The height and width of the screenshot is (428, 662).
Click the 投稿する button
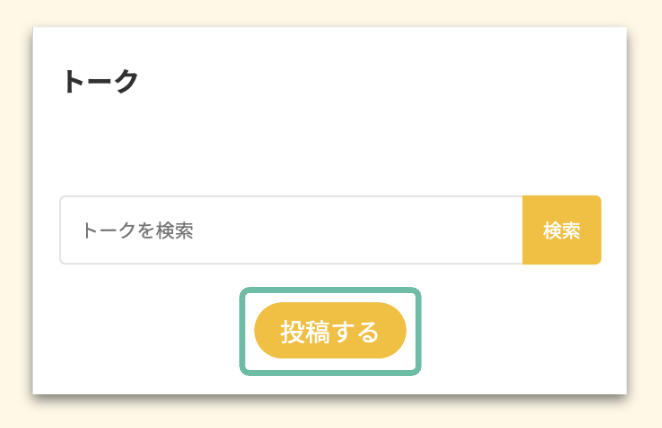coord(330,330)
